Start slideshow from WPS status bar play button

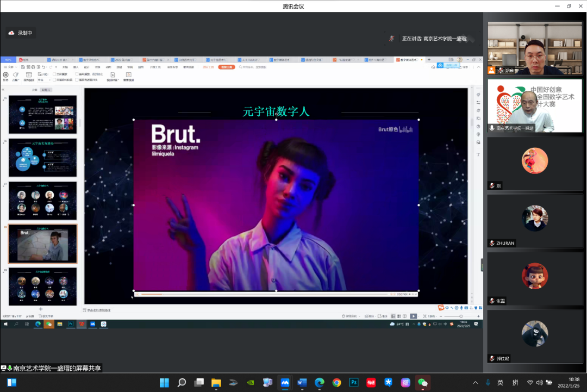(x=413, y=316)
